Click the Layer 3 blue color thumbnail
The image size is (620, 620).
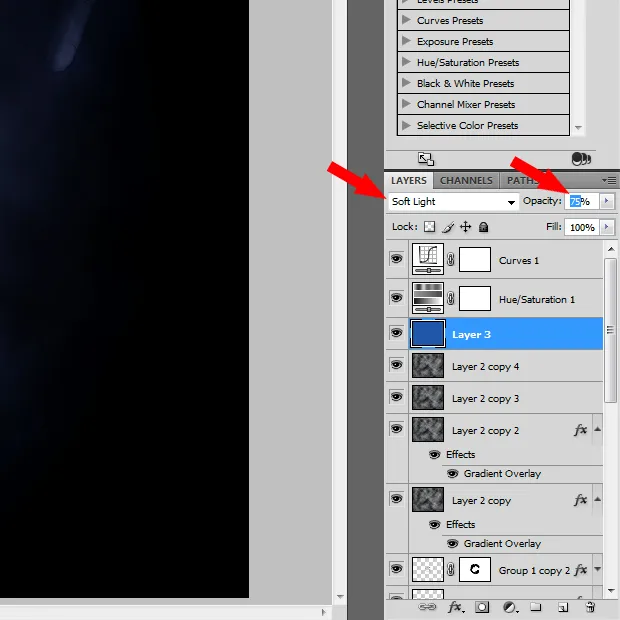pos(428,334)
